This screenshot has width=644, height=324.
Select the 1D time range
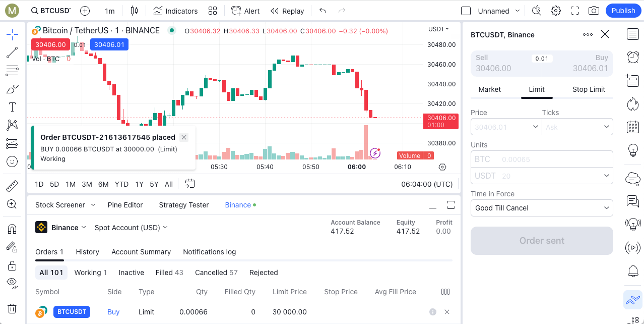(39, 184)
